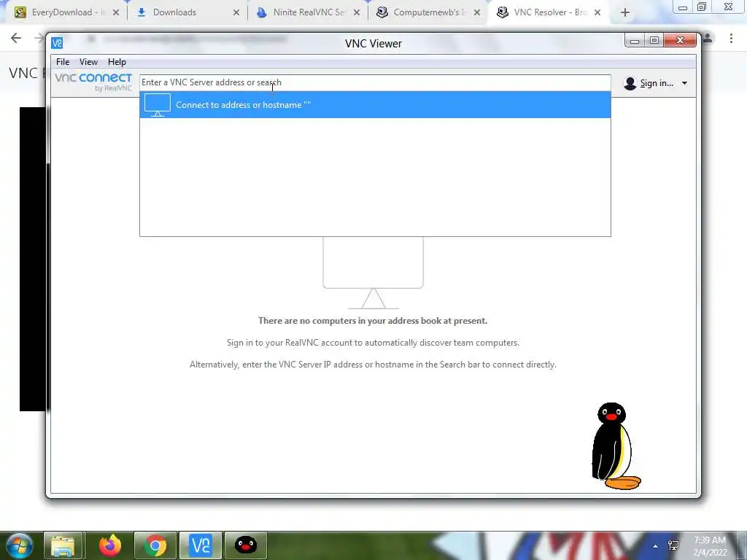This screenshot has width=747, height=560.
Task: Click the Pingu penguin taskbar icon
Action: pyautogui.click(x=246, y=545)
